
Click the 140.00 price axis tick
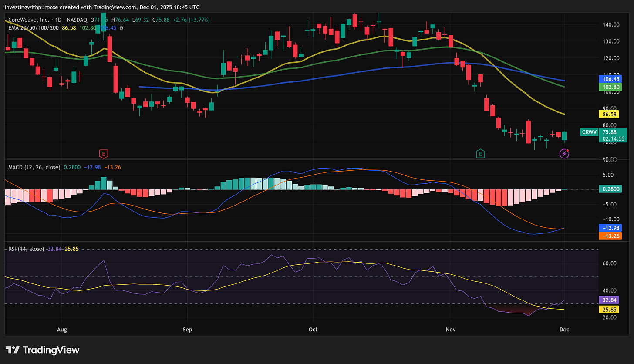pos(611,24)
